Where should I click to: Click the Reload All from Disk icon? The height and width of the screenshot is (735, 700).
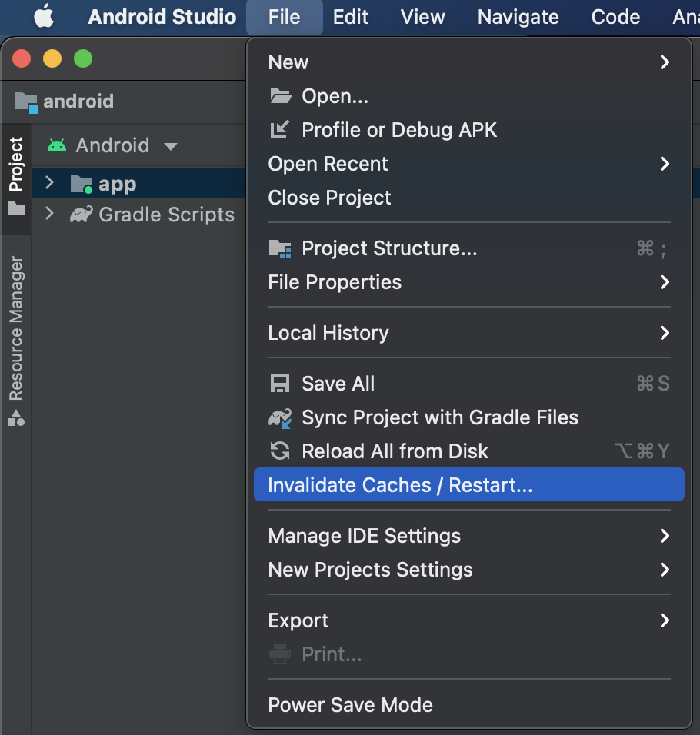pyautogui.click(x=278, y=451)
